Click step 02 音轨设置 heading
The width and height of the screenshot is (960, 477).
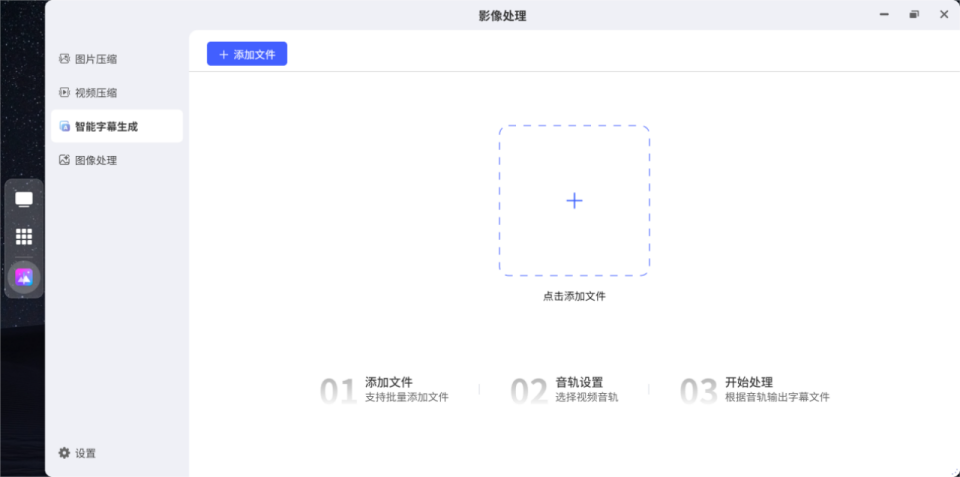tap(579, 383)
